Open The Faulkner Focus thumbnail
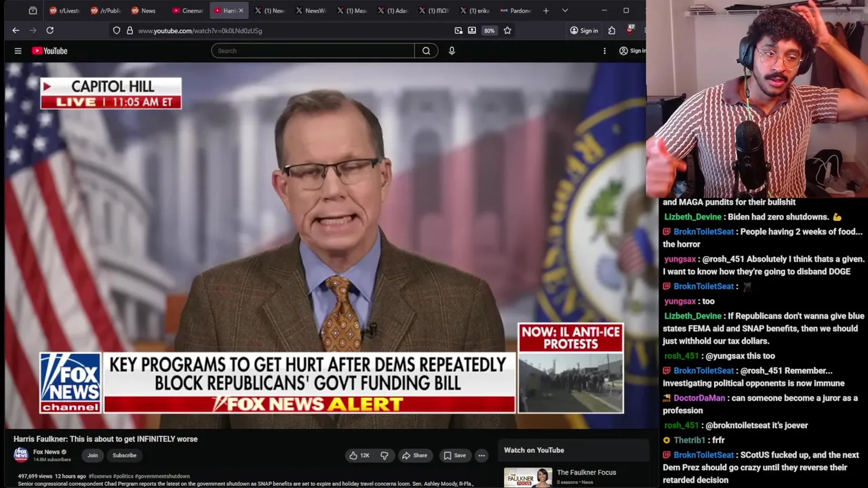868x488 pixels. [x=528, y=477]
